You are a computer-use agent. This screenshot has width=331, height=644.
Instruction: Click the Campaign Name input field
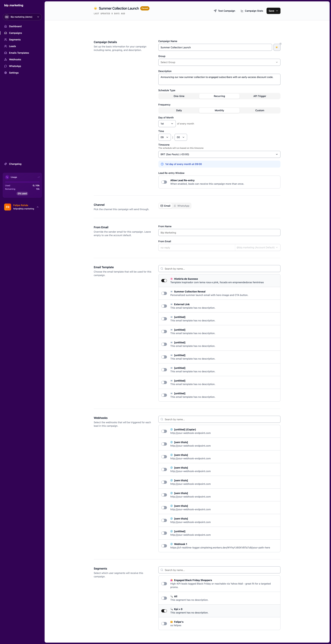pos(215,47)
